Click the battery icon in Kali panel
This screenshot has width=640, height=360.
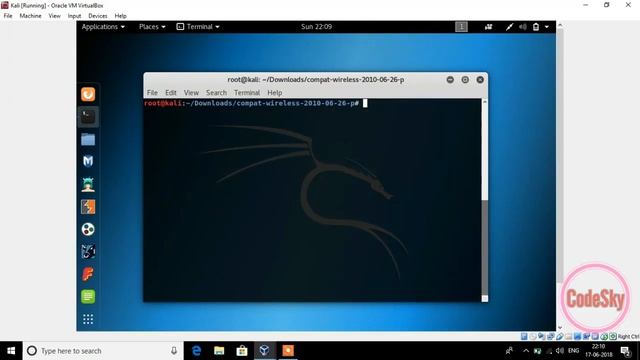pyautogui.click(x=536, y=27)
